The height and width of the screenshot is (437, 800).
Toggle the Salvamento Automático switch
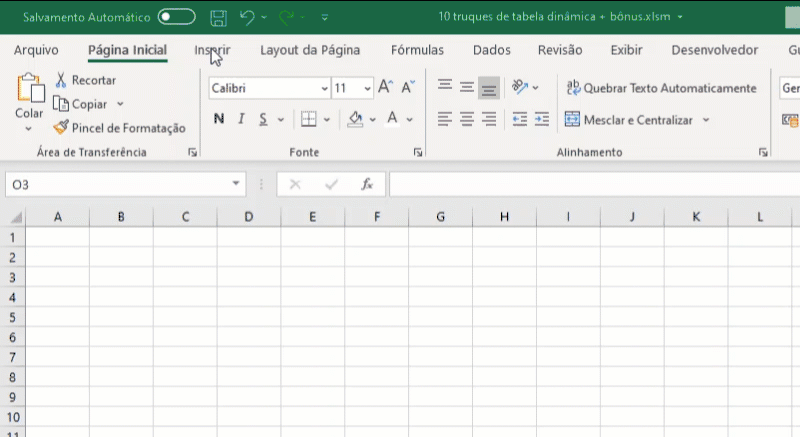(177, 17)
